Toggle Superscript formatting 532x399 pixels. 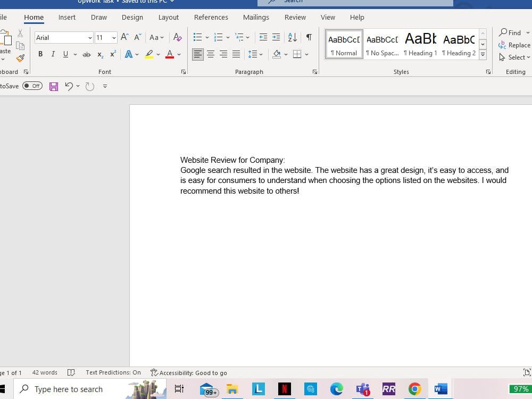point(113,54)
